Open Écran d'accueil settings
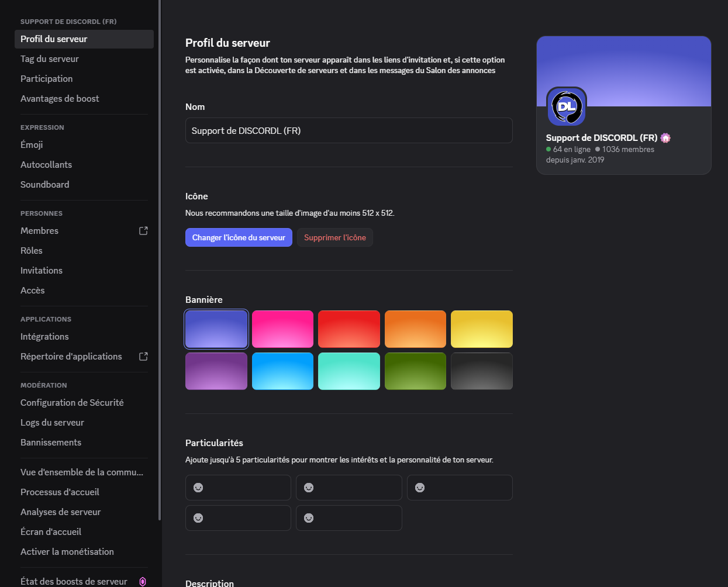This screenshot has width=728, height=587. (x=84, y=532)
